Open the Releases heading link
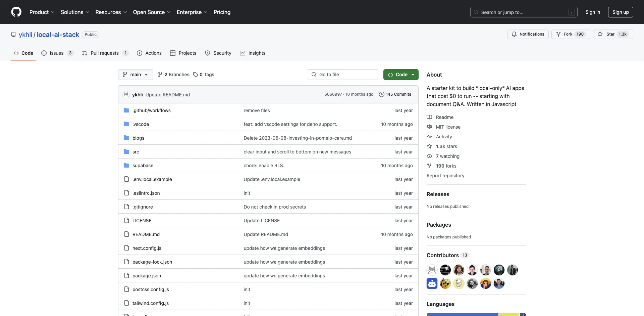Image resolution: width=644 pixels, height=316 pixels. (x=438, y=194)
